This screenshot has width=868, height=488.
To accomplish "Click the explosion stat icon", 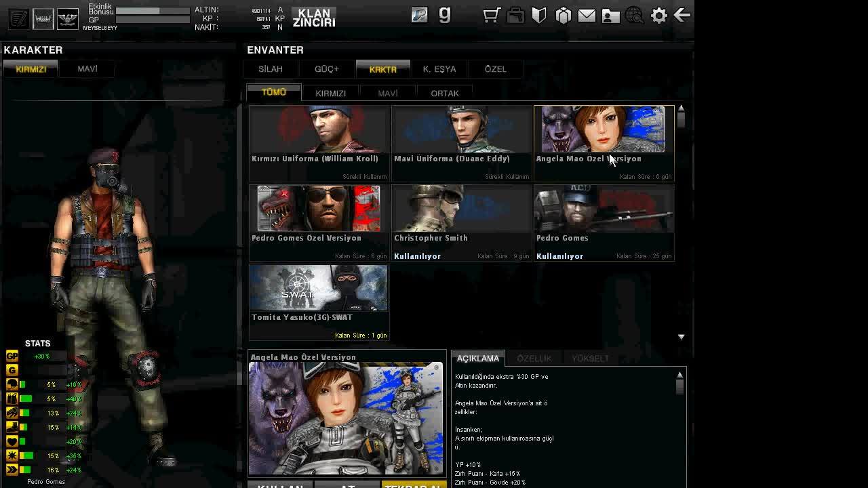I will tap(12, 455).
